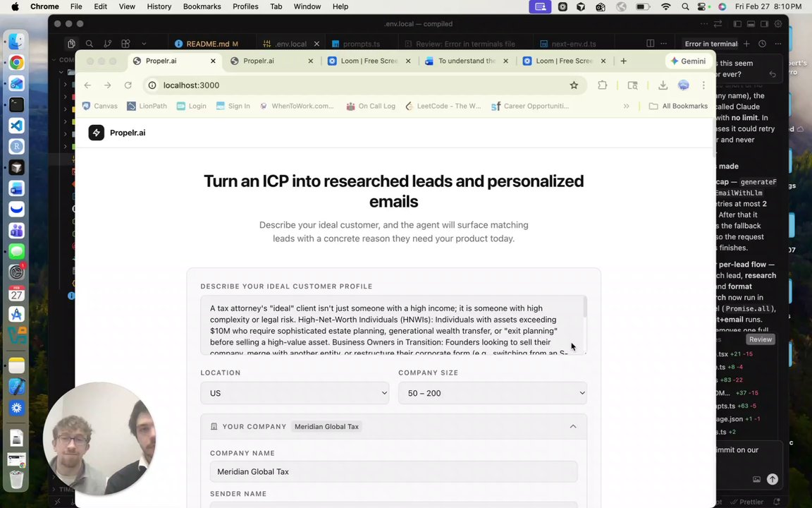The height and width of the screenshot is (508, 812).
Task: Show chat history clock icon in editor
Action: pos(762,44)
